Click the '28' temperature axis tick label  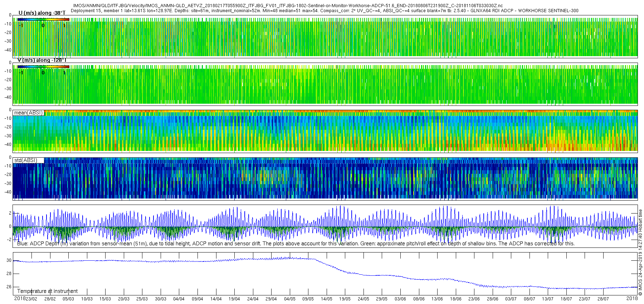[x=9, y=274]
